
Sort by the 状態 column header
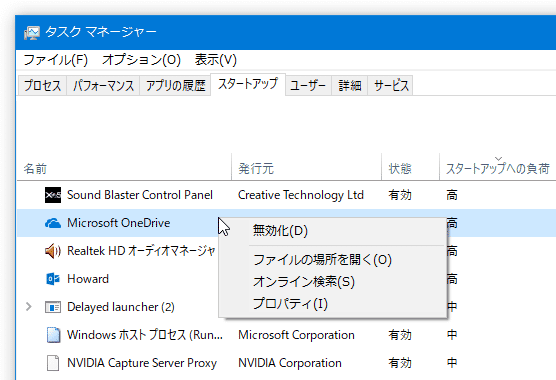click(x=411, y=168)
